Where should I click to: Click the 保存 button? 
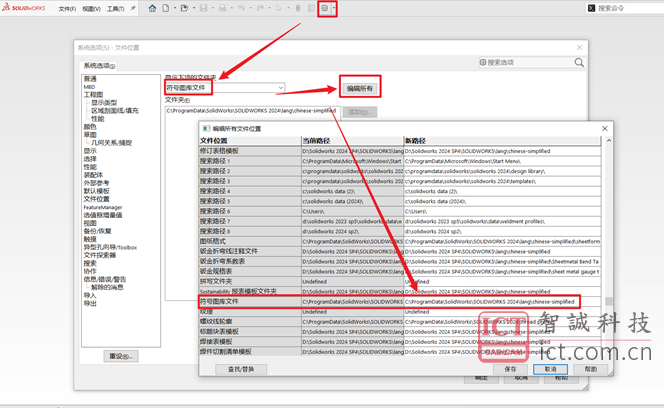(x=510, y=369)
